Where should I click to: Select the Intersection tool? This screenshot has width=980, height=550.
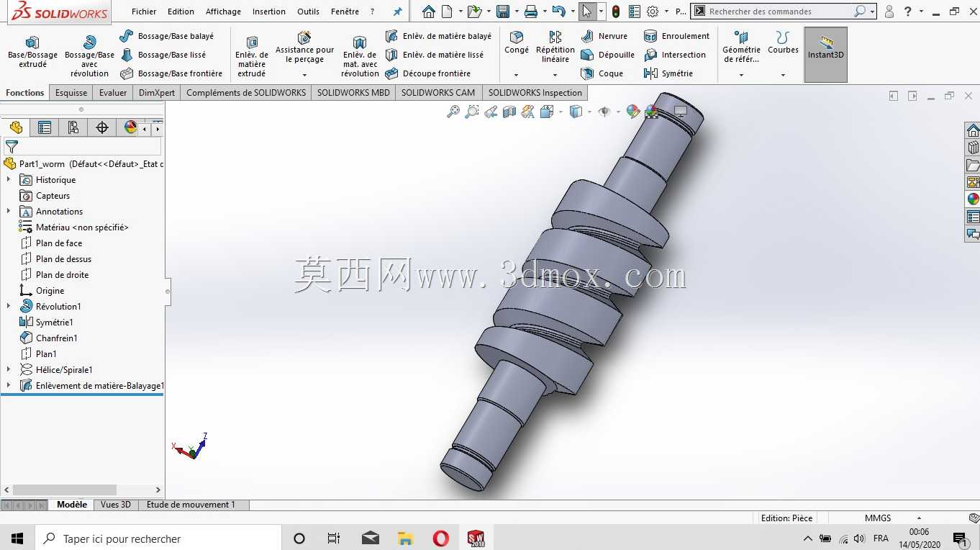(674, 55)
